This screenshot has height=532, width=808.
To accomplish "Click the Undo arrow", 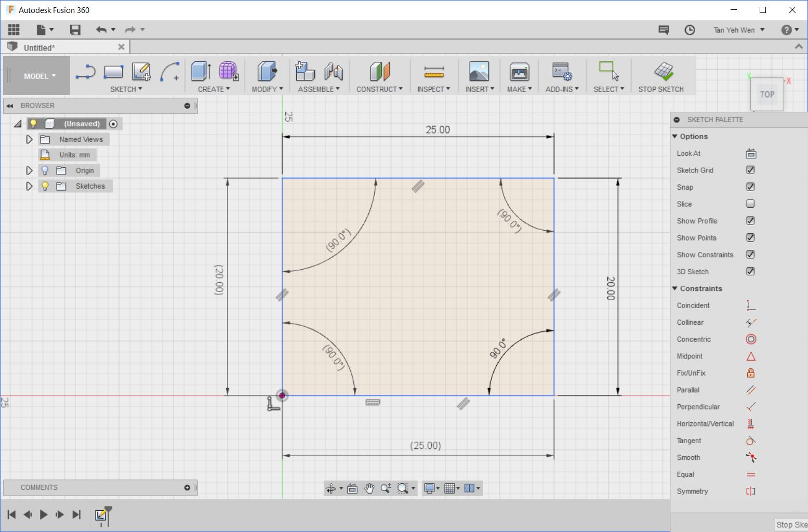I will 101,30.
